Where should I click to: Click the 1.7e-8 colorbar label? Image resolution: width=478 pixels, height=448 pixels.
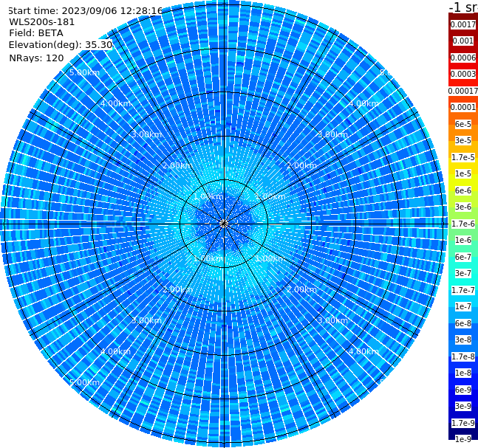[x=463, y=356]
